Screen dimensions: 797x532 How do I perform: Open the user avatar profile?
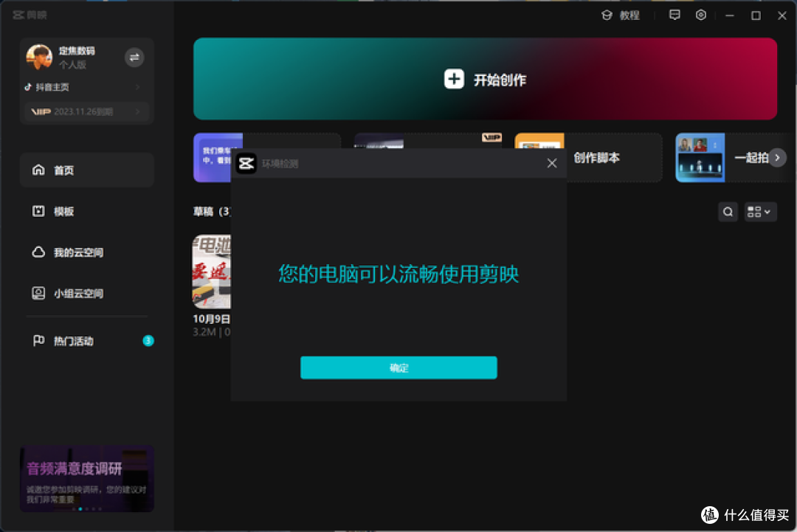coord(39,58)
